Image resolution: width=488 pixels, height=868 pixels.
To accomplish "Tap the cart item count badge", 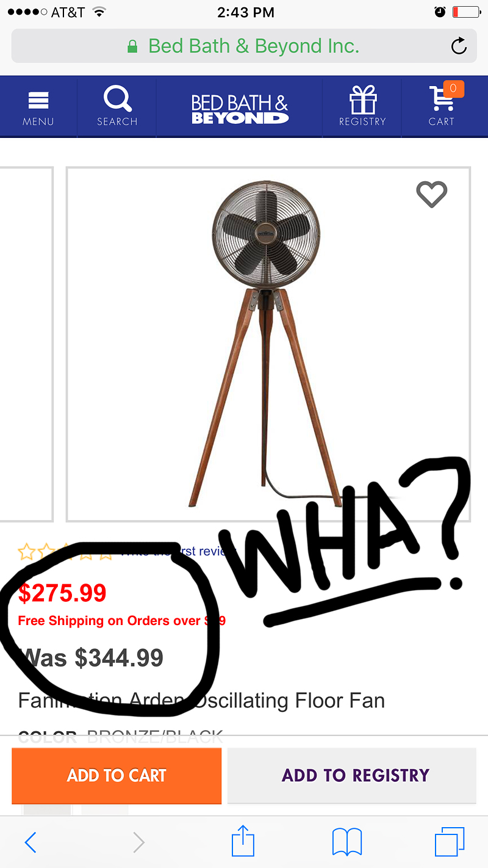I will coord(453,89).
